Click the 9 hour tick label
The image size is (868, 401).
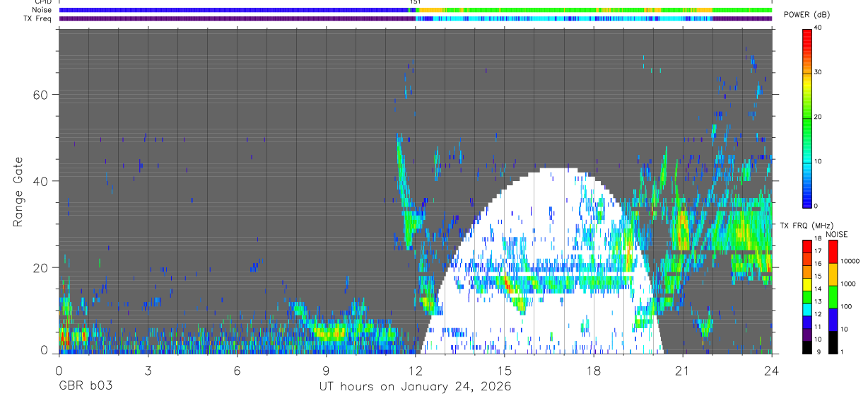327,370
